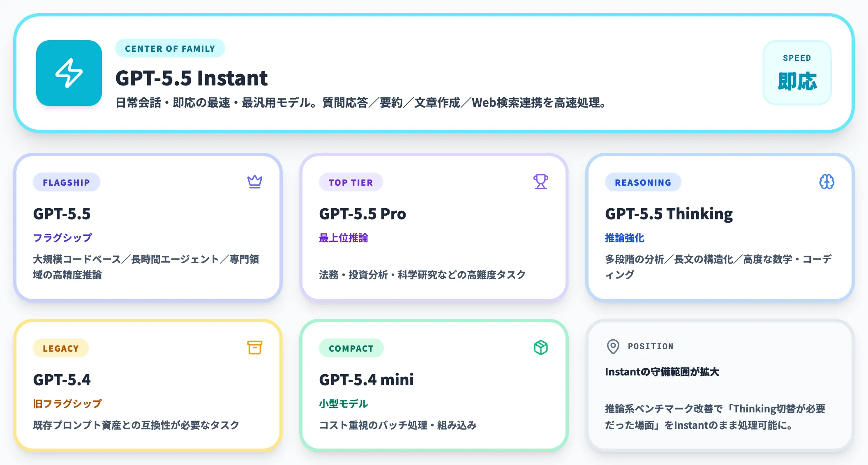The height and width of the screenshot is (465, 868).
Task: Click the lightning bolt icon for GPT-5.5 Instant
Action: 69,73
